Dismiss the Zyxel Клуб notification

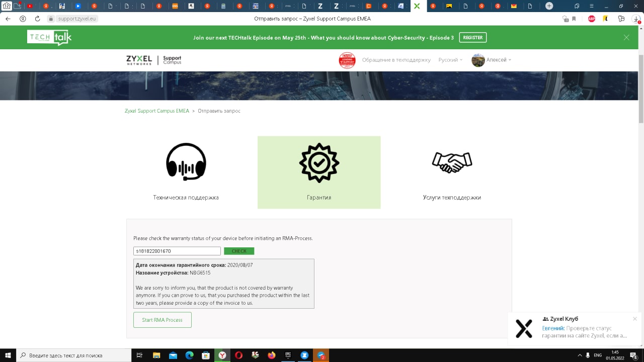[x=635, y=319]
